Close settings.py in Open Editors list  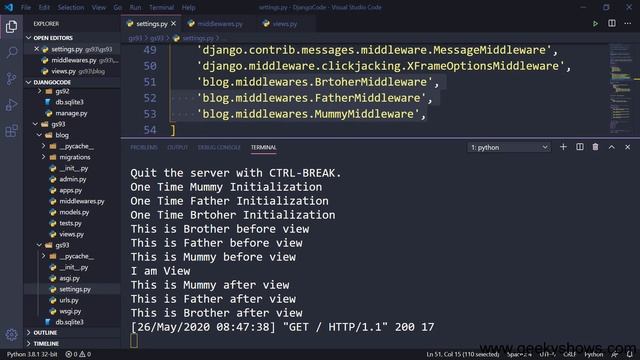pos(36,49)
